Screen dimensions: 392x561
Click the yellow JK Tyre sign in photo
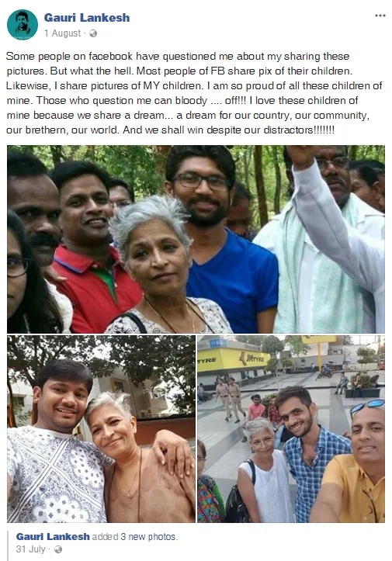(x=233, y=359)
